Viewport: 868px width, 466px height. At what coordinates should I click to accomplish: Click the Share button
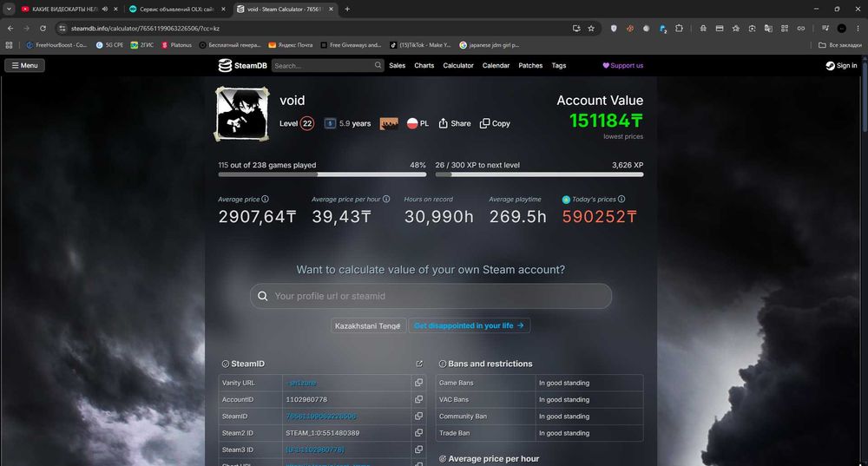(455, 123)
